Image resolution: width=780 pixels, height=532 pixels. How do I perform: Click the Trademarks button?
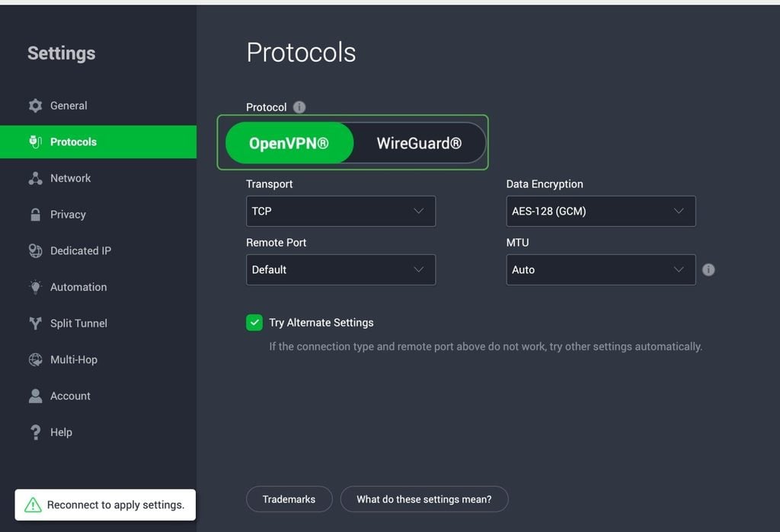[x=289, y=499]
